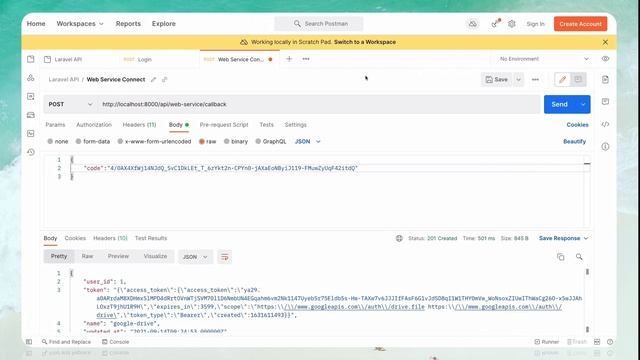This screenshot has height=360, width=640.
Task: Switch to the Headers (11) request tab
Action: pyautogui.click(x=139, y=124)
